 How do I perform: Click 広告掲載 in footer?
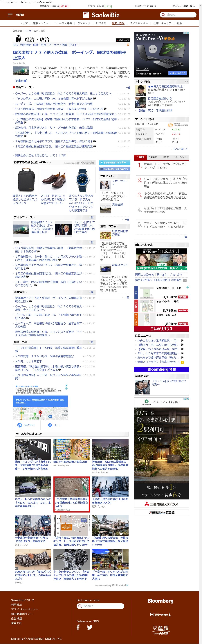17,618
